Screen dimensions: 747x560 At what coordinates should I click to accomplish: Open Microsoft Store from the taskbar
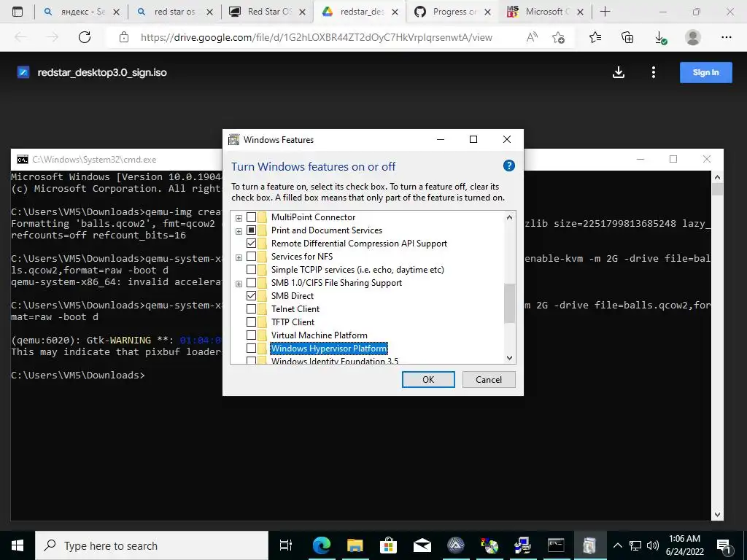(x=388, y=545)
